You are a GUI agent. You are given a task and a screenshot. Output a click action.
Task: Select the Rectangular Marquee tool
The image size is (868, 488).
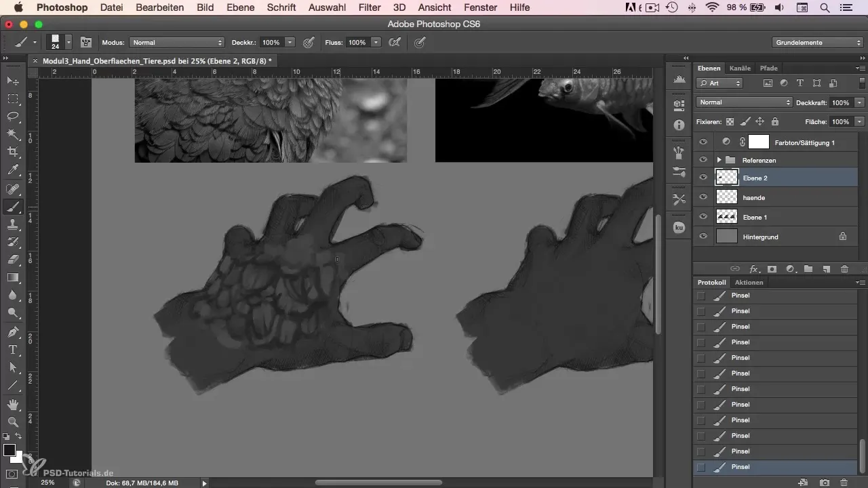pos(13,98)
